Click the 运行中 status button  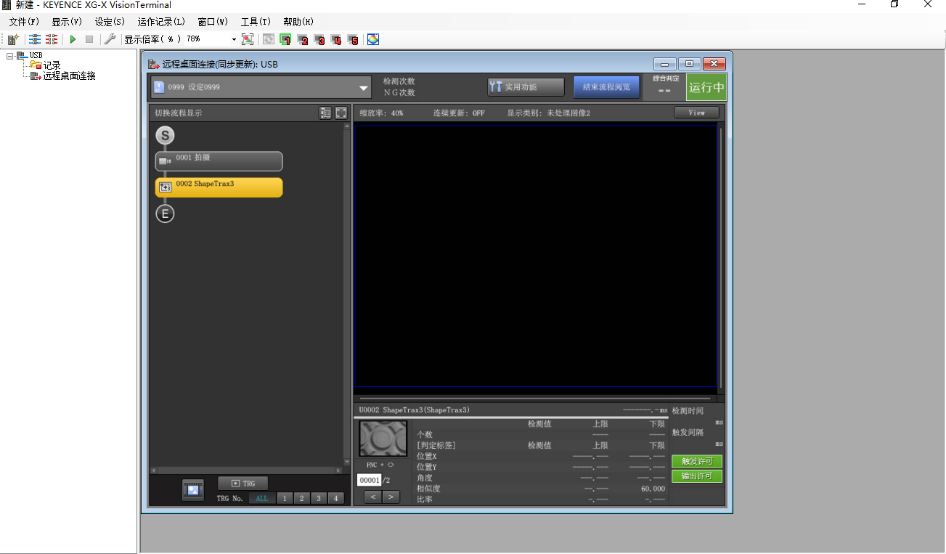[706, 88]
